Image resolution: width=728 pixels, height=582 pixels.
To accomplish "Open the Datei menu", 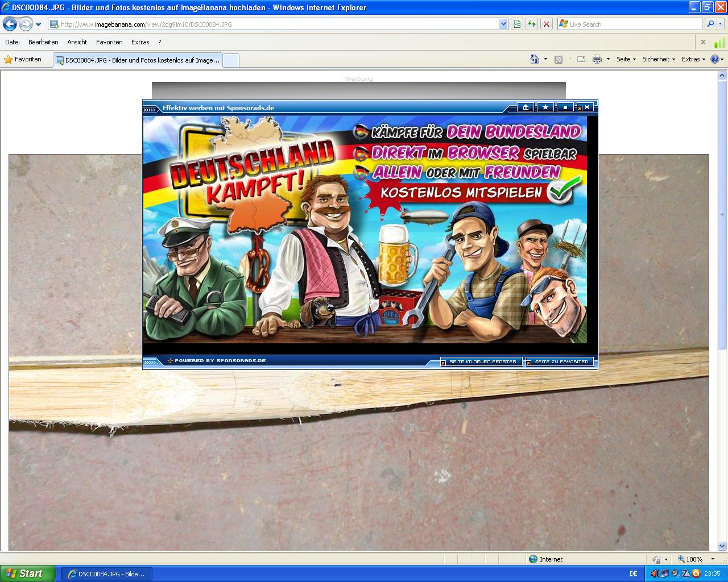I will (13, 42).
